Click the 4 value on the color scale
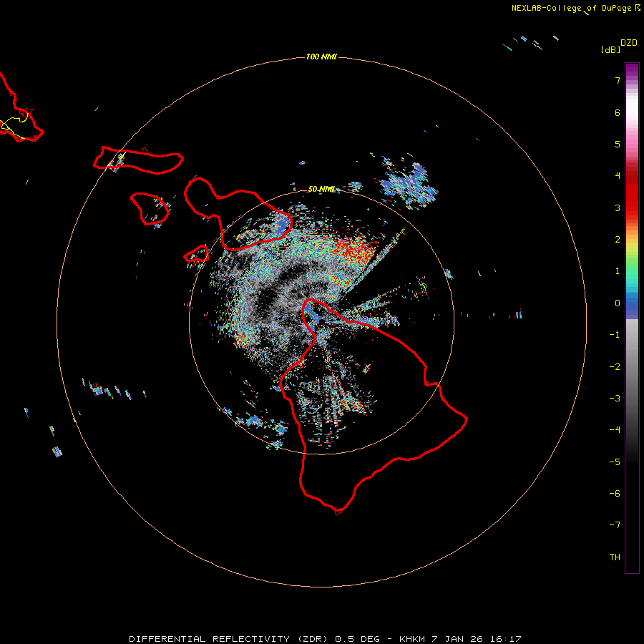Image resolution: width=644 pixels, height=644 pixels. pos(618,176)
